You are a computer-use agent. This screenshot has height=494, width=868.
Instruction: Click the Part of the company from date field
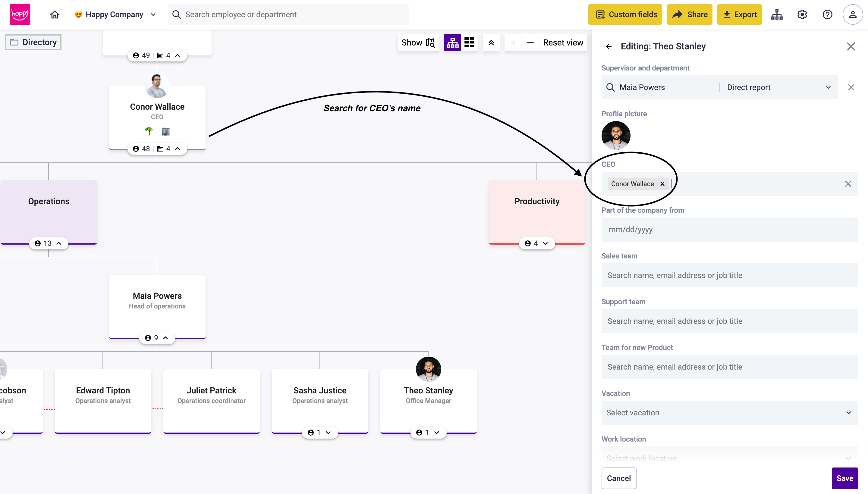pyautogui.click(x=729, y=230)
